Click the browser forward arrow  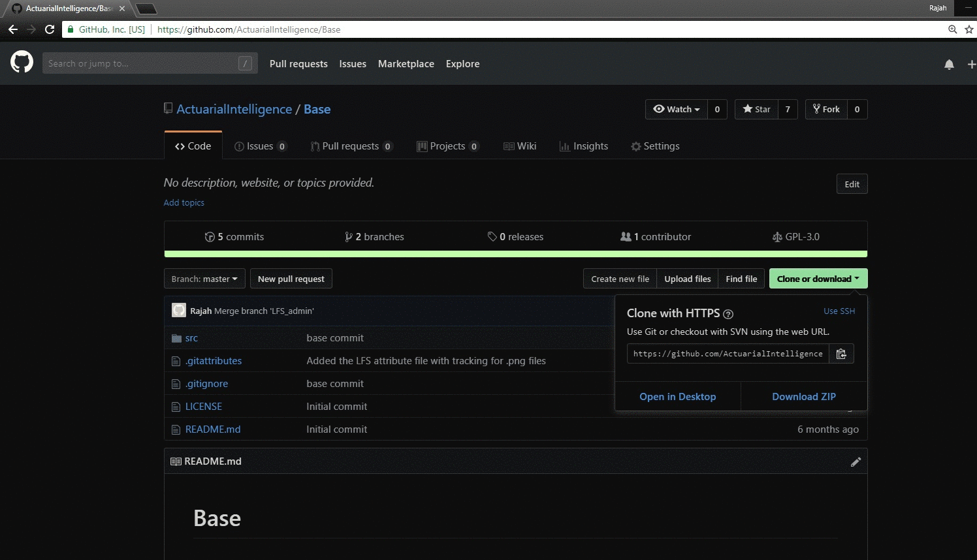click(x=31, y=29)
